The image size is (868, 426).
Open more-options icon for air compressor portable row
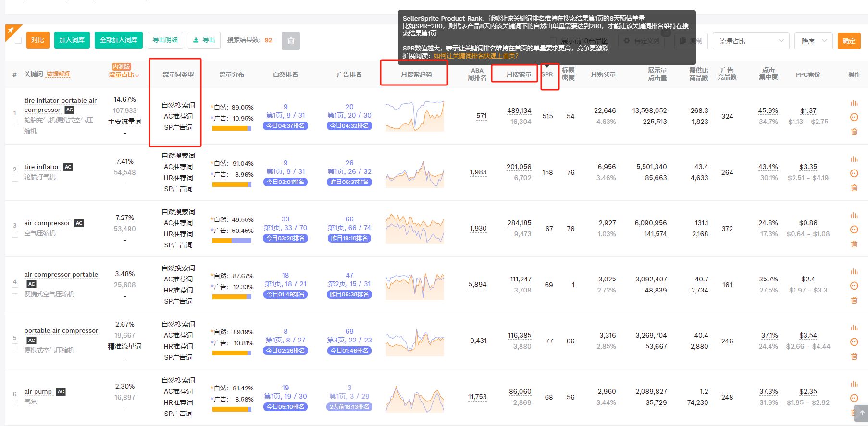[854, 286]
